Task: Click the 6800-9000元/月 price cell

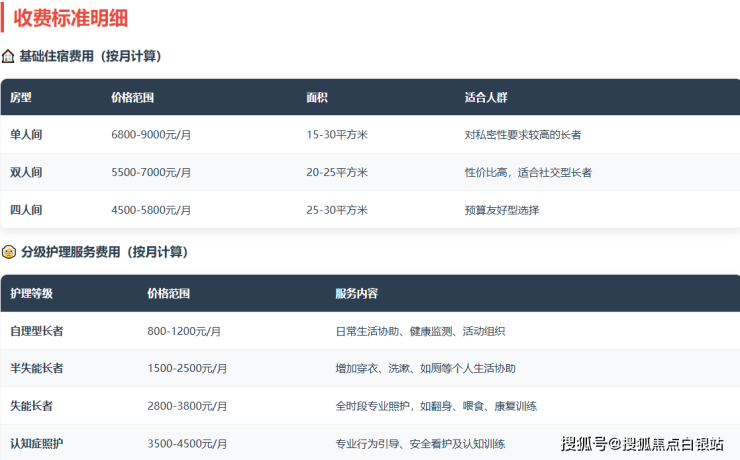Action: 151,134
